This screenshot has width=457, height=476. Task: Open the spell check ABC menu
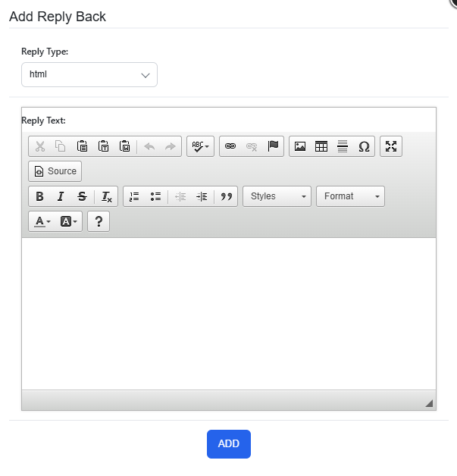coord(200,146)
